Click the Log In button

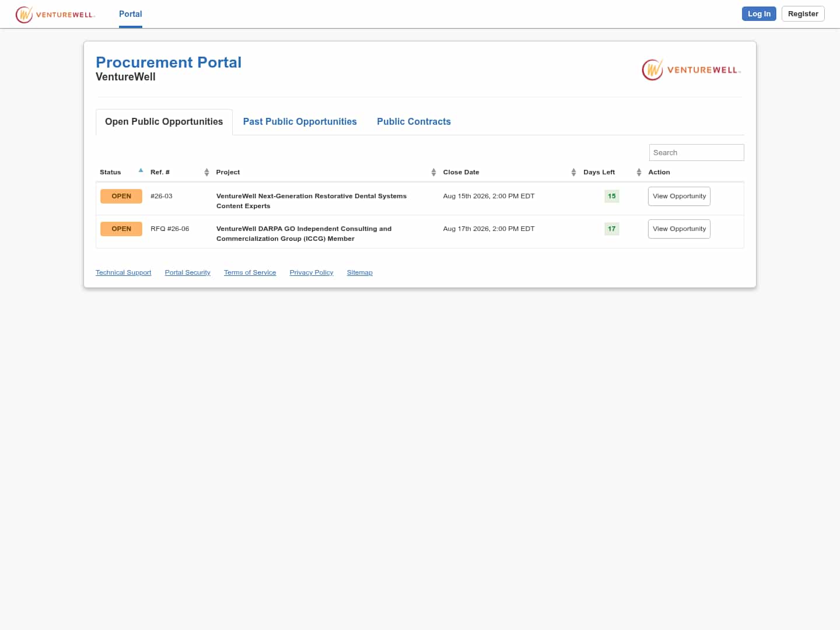coord(759,14)
